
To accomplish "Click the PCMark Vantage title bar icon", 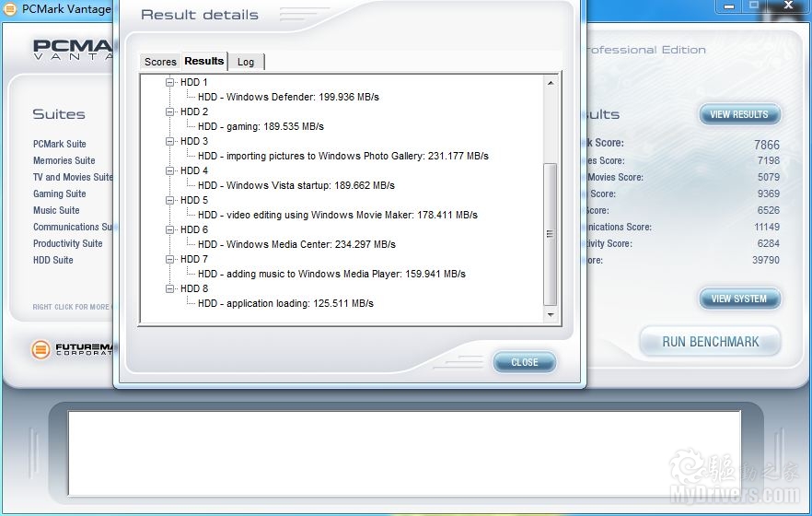I will (x=10, y=9).
